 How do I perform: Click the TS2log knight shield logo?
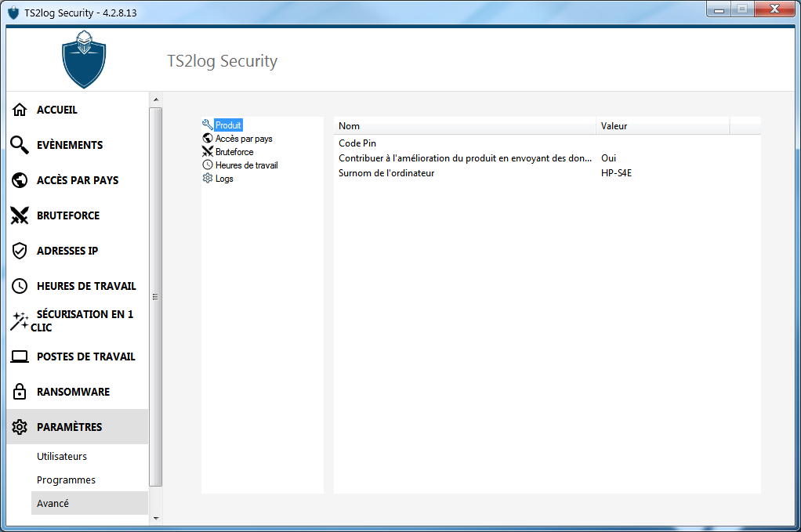point(84,60)
